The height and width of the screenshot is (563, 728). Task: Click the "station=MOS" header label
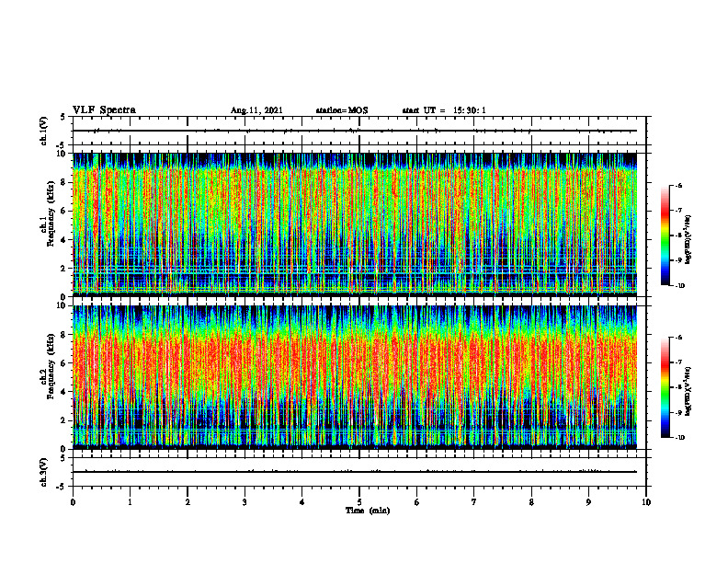342,110
